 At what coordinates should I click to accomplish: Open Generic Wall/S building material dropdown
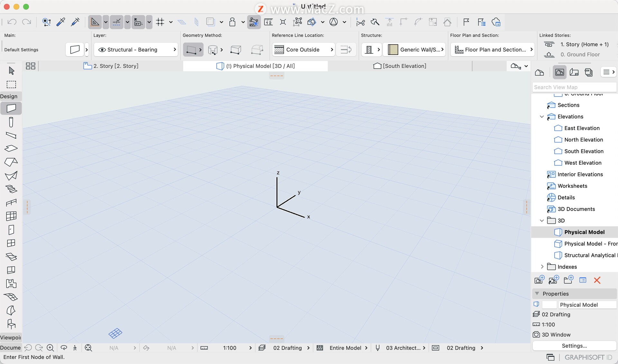415,50
